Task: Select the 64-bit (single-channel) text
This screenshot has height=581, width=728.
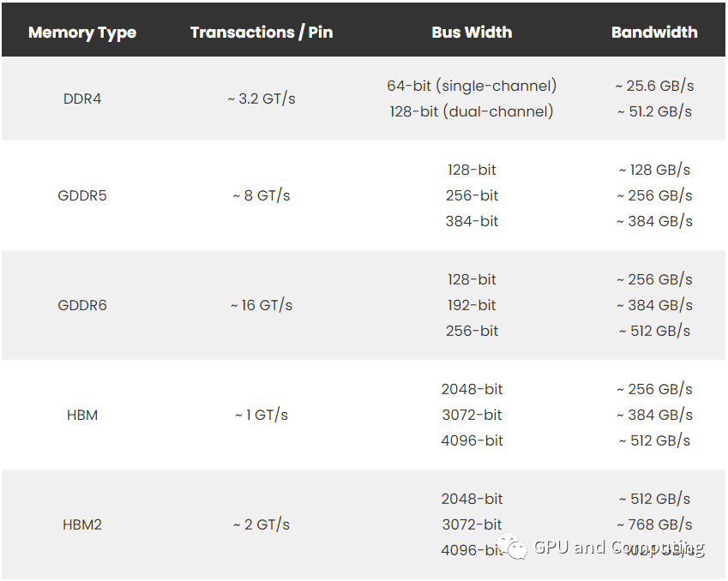Action: (x=472, y=86)
